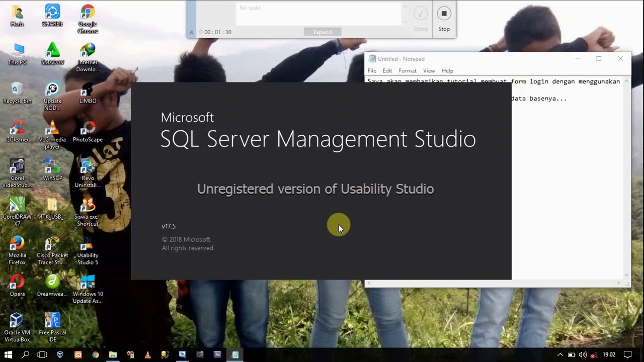Viewport: 644px width, 362px height.
Task: Open the Google Chrome desktop shortcut
Action: [x=88, y=19]
